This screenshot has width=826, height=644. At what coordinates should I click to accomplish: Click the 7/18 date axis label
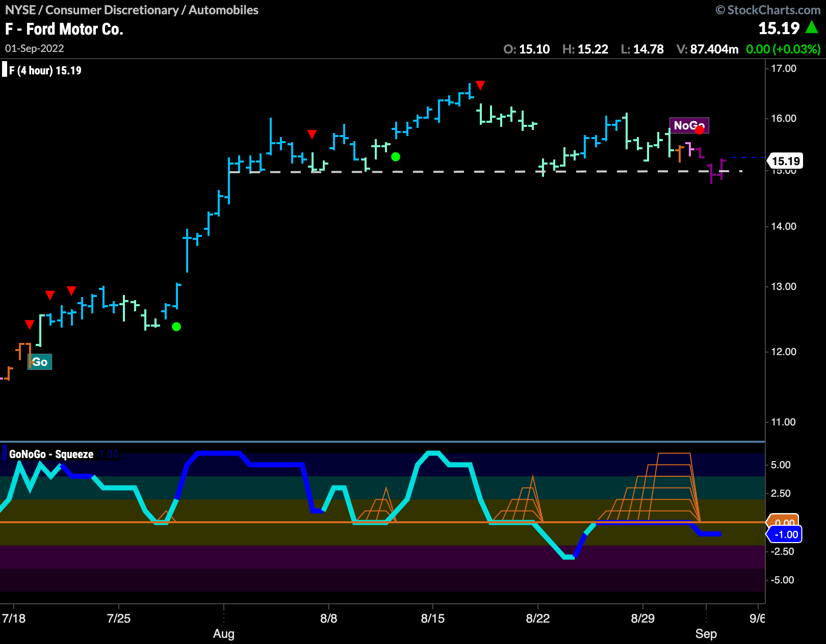point(14,619)
